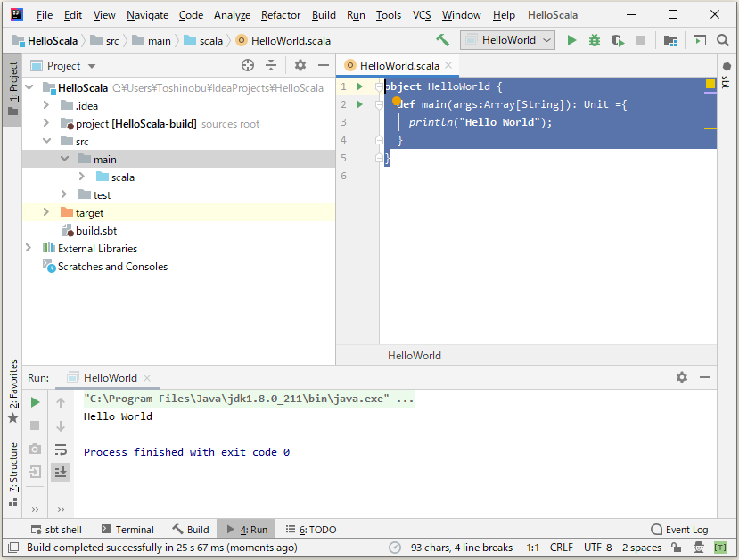This screenshot has height=560, width=739.
Task: Click the purple stripe mark near line 1
Action: tap(710, 93)
